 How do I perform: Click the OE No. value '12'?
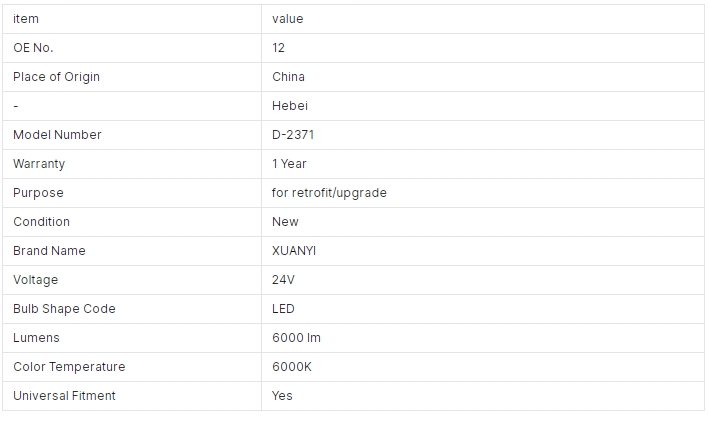[x=279, y=48]
